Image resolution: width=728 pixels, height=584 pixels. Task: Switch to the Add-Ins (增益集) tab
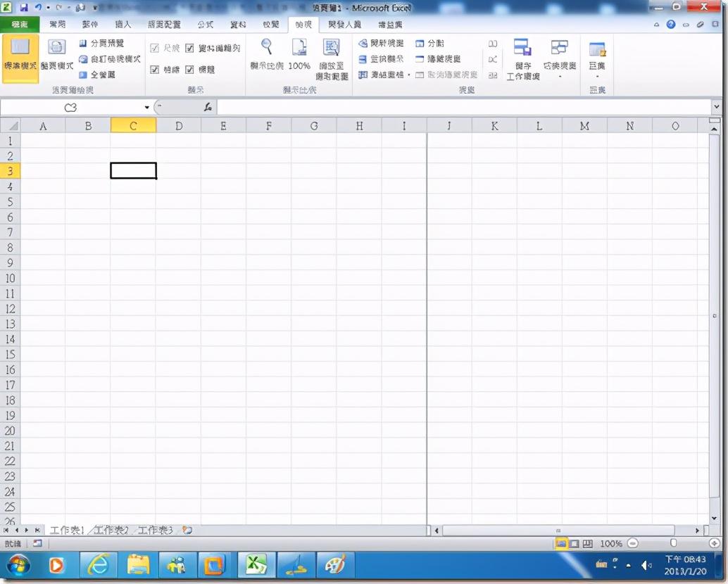390,24
